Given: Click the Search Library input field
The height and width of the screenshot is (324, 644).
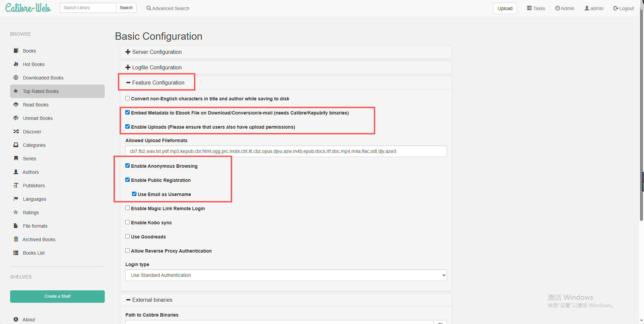Looking at the screenshot, I should [88, 8].
